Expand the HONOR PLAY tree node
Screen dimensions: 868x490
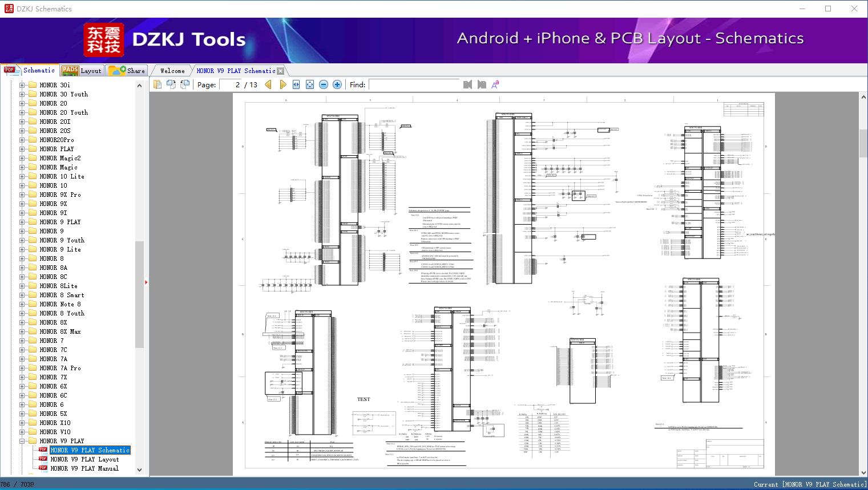coord(22,149)
